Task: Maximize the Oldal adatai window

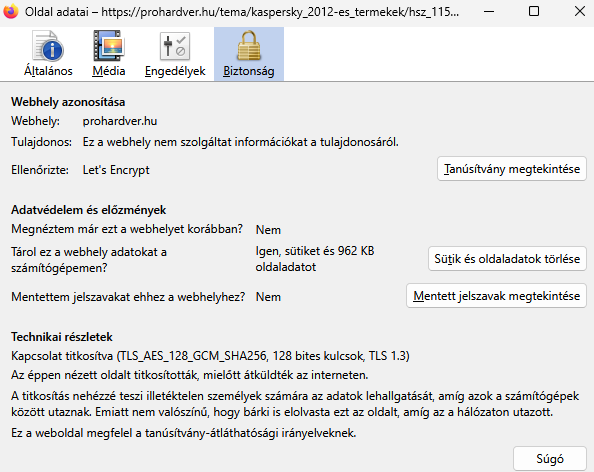Action: 534,11
